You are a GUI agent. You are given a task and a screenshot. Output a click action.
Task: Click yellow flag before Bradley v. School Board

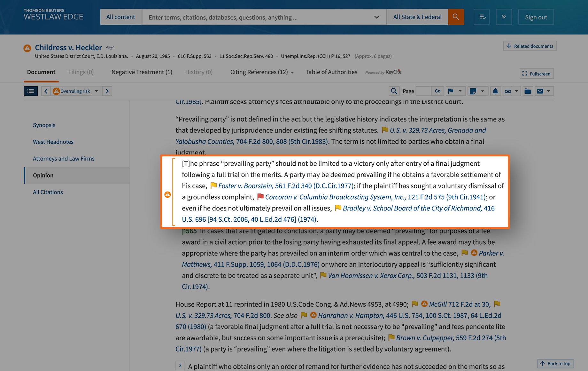click(338, 208)
